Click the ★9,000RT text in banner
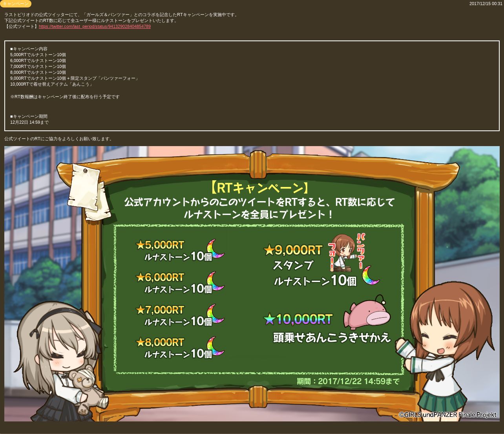 pyautogui.click(x=293, y=250)
